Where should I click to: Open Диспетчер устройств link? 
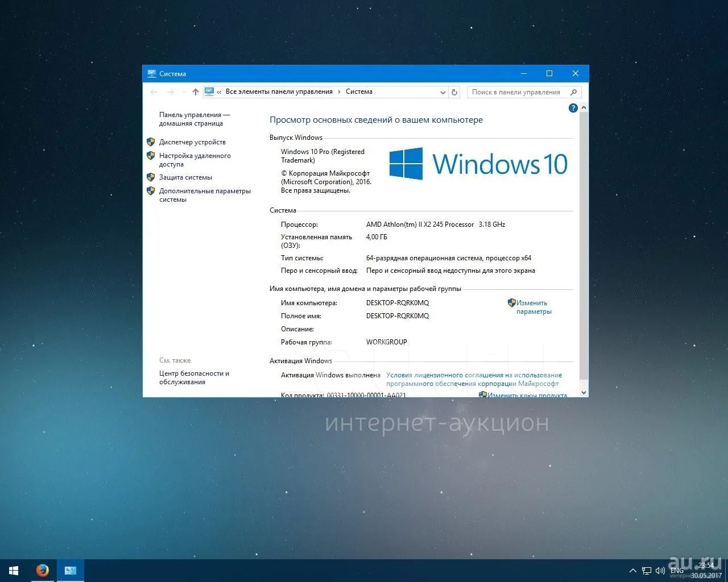click(192, 142)
